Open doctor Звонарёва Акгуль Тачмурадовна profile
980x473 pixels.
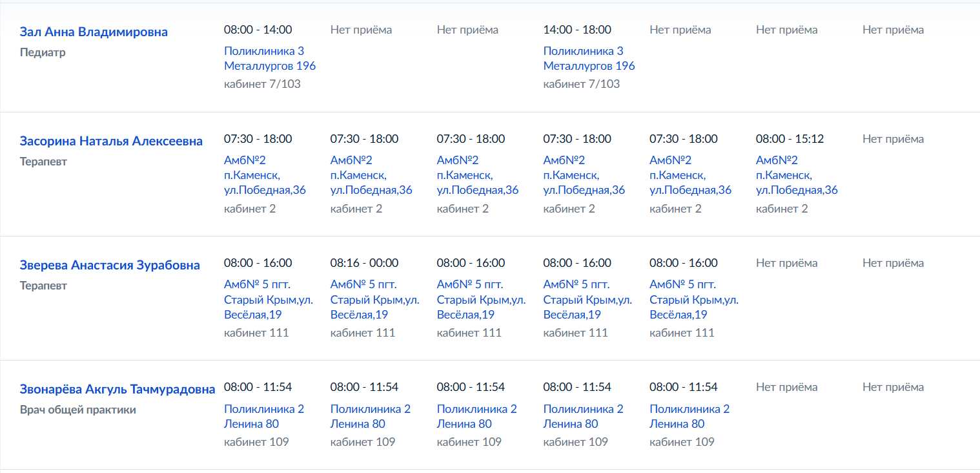click(117, 389)
